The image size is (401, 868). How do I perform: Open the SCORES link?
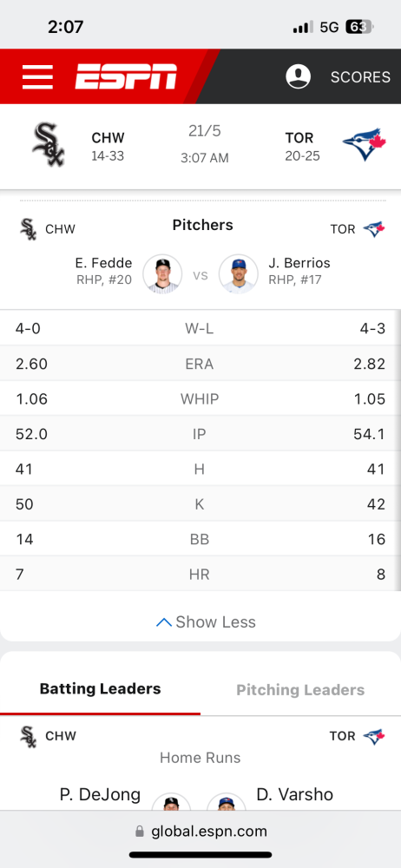point(360,77)
